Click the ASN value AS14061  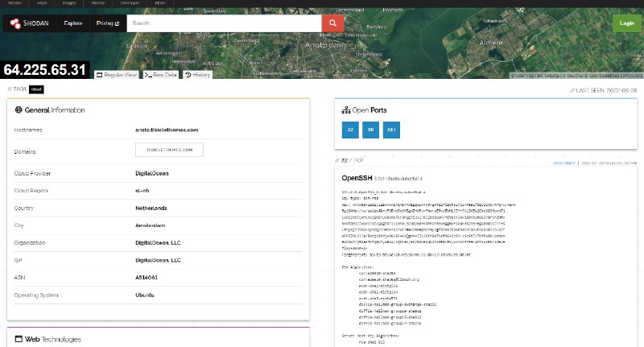coord(147,278)
